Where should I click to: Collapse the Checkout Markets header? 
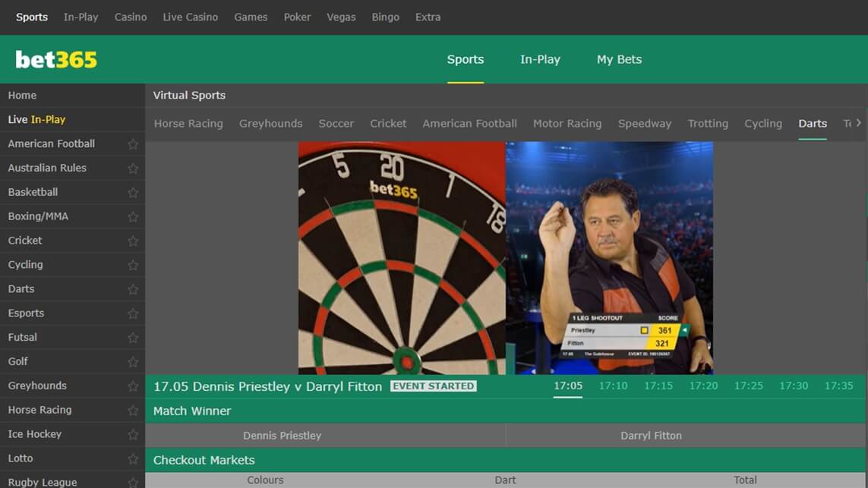tap(507, 460)
